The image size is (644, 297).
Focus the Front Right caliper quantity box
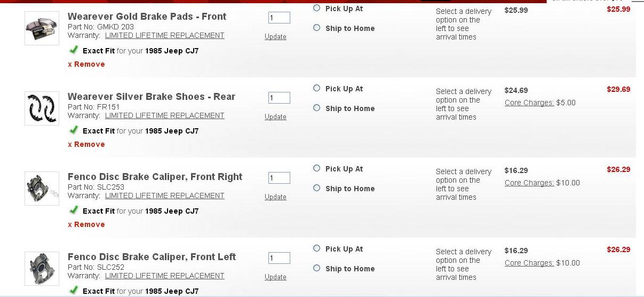click(x=279, y=178)
